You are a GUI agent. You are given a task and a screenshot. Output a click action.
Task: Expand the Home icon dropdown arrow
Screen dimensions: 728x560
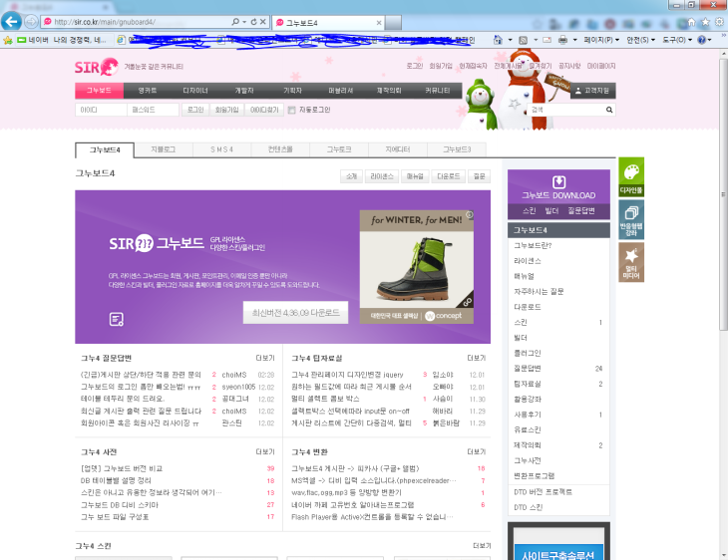(510, 41)
